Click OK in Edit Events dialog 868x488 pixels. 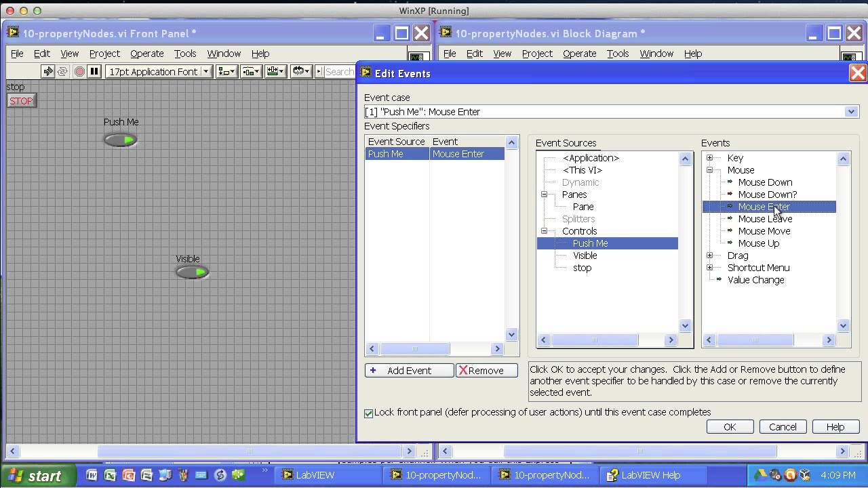(730, 427)
